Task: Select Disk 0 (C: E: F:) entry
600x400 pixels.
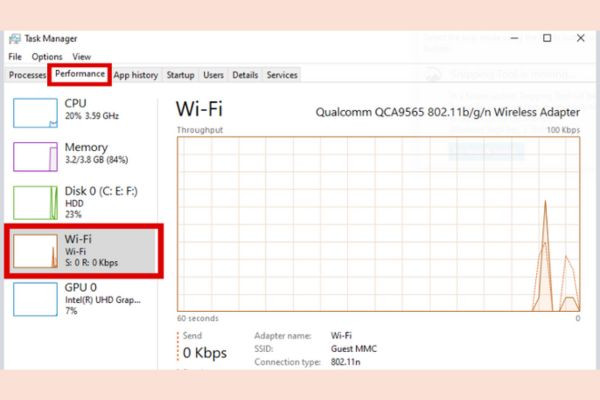Action: pos(82,203)
